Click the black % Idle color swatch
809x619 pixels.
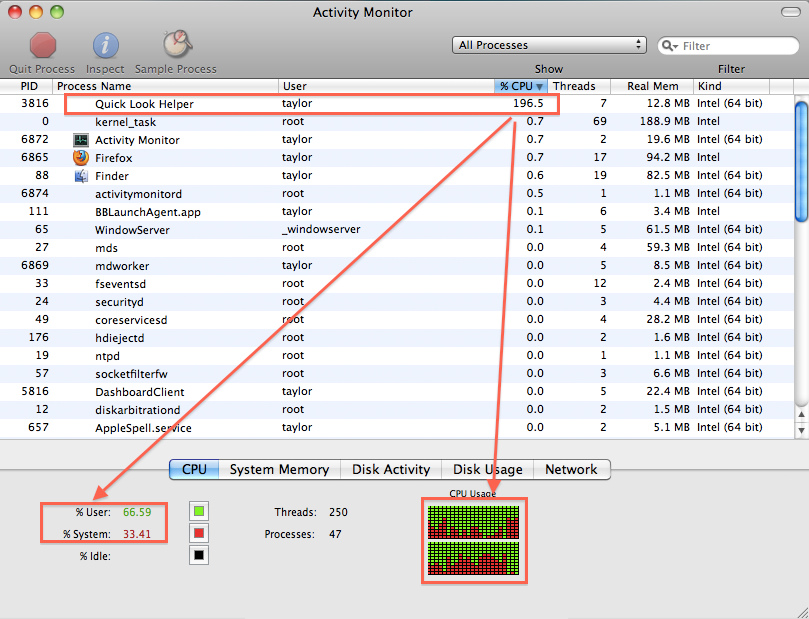click(199, 556)
